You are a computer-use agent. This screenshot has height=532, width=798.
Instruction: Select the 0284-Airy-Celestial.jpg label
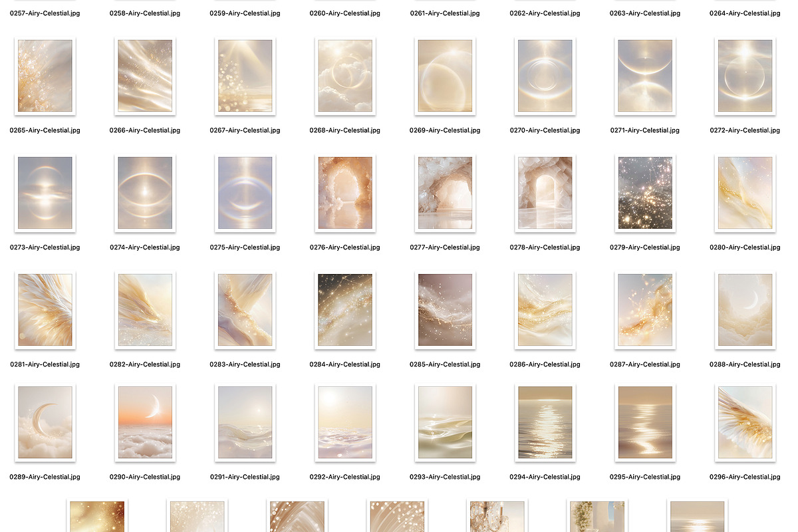(x=345, y=364)
